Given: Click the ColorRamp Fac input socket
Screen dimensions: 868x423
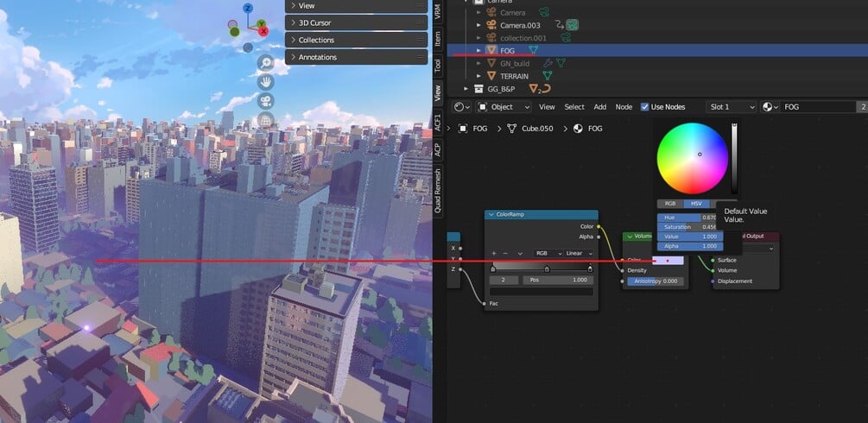Looking at the screenshot, I should click(x=485, y=303).
